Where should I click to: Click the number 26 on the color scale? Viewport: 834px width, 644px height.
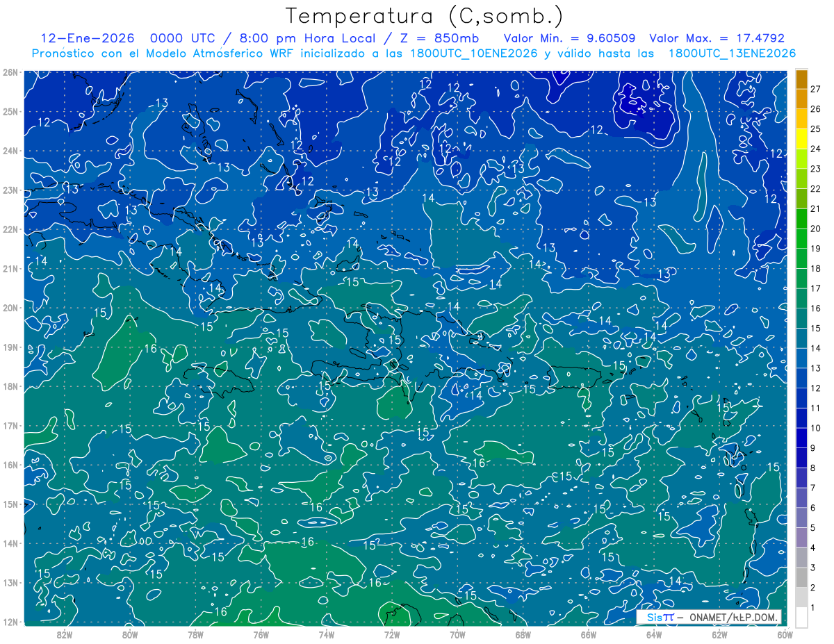(816, 109)
